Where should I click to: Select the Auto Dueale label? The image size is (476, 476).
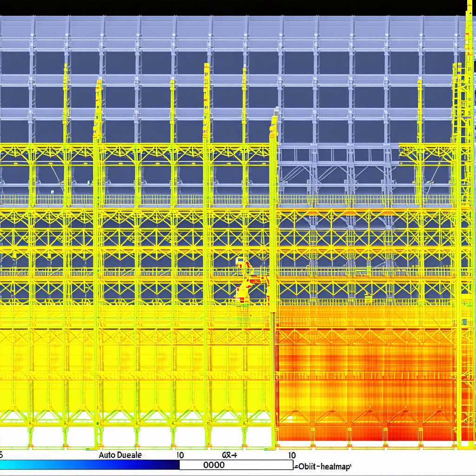[120, 455]
